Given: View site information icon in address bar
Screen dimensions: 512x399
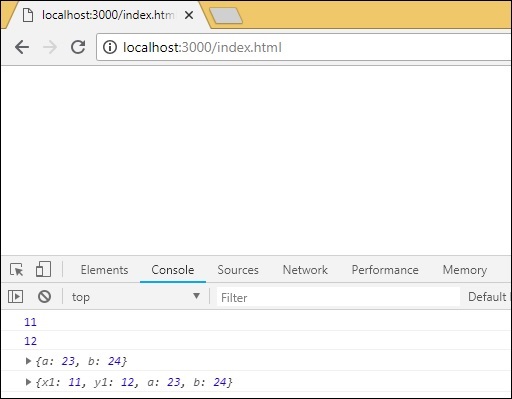Looking at the screenshot, I should [110, 47].
